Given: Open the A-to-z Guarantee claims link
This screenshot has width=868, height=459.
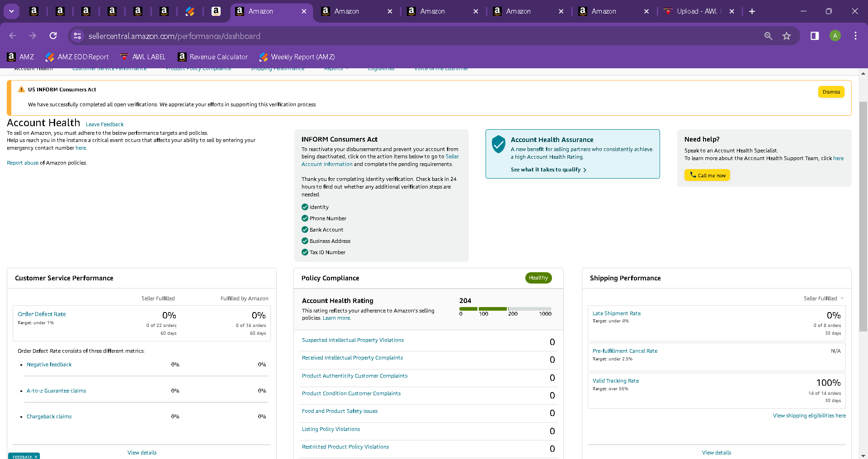Looking at the screenshot, I should 56,391.
